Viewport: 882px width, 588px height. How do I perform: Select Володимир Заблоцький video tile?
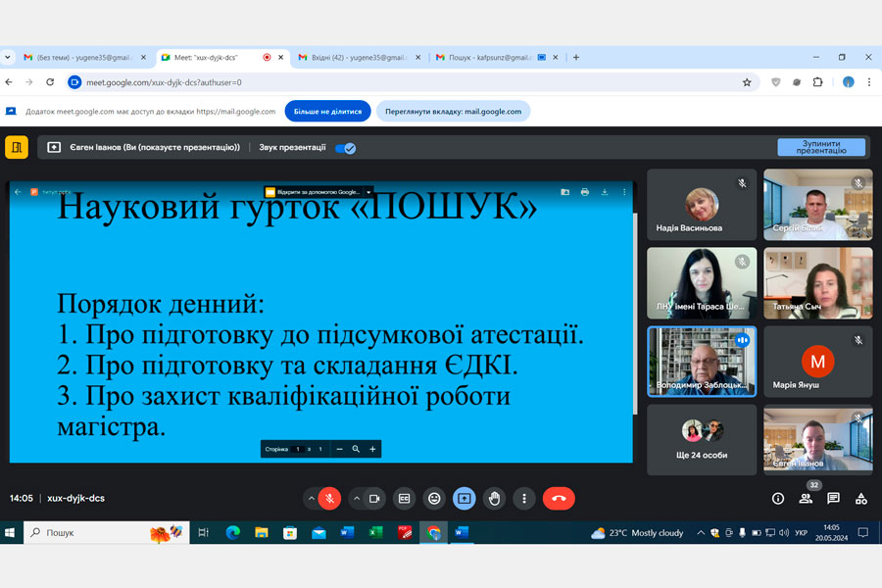[x=702, y=362]
